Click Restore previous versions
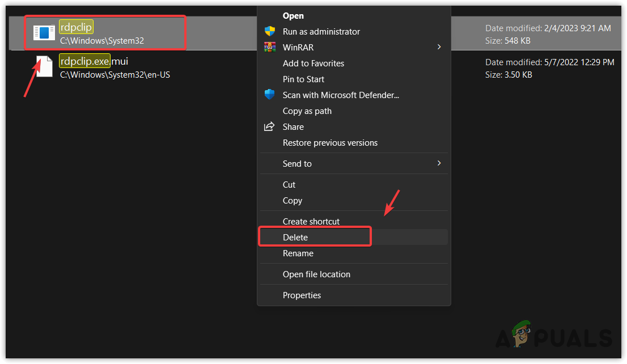This screenshot has width=627, height=364. [x=330, y=142]
